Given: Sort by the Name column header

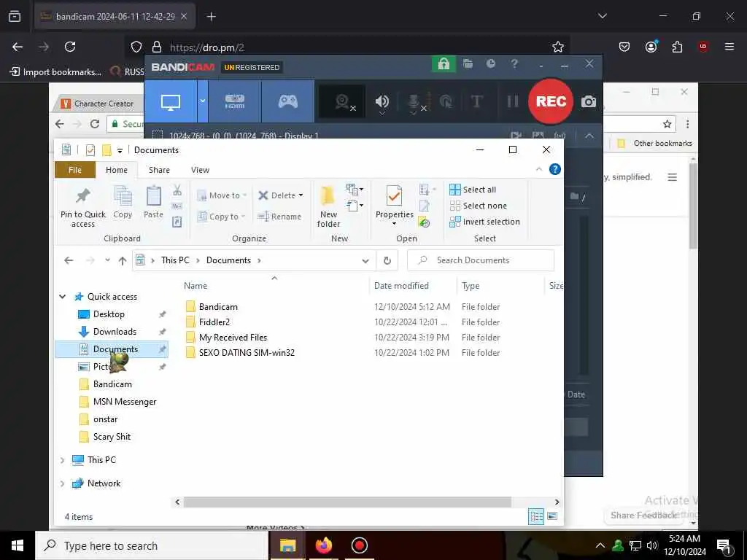Looking at the screenshot, I should click(x=196, y=286).
